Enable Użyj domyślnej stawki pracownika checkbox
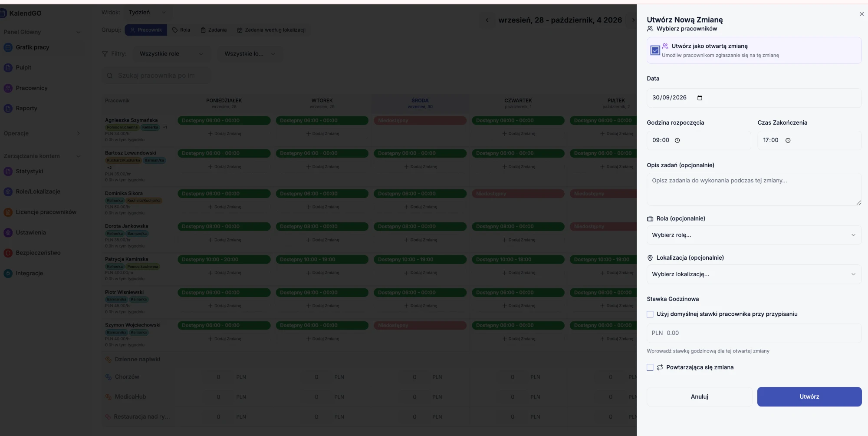Screen dimensions: 868x436 click(x=650, y=314)
